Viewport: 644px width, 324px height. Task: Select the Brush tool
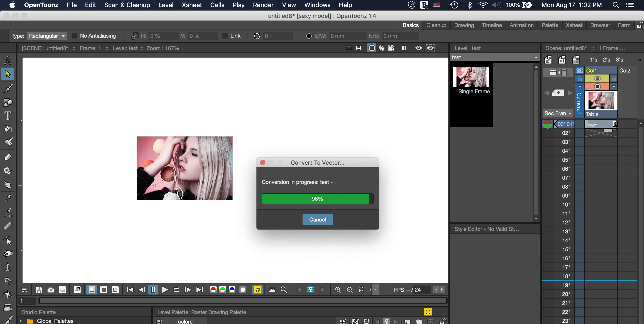pyautogui.click(x=8, y=87)
